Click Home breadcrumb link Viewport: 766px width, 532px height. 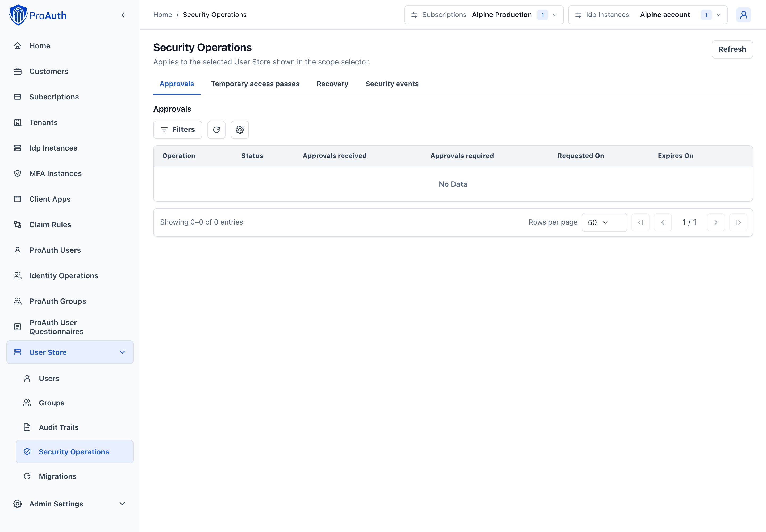coord(162,15)
